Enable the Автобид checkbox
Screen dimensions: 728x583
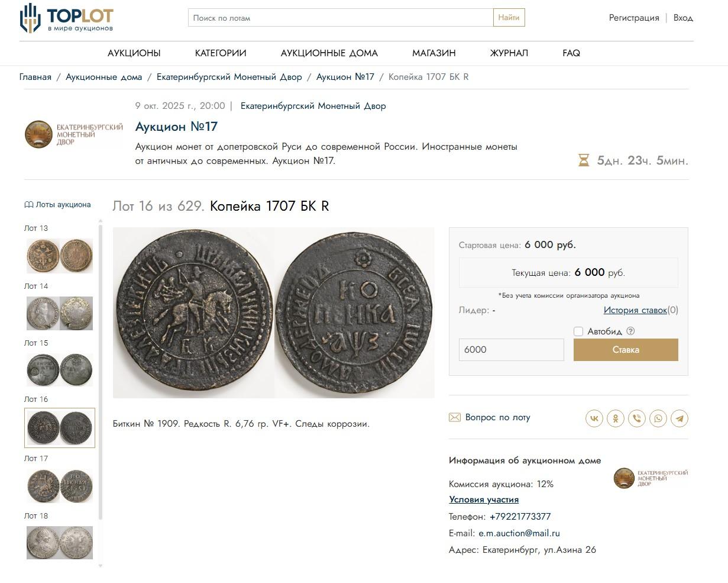point(578,331)
